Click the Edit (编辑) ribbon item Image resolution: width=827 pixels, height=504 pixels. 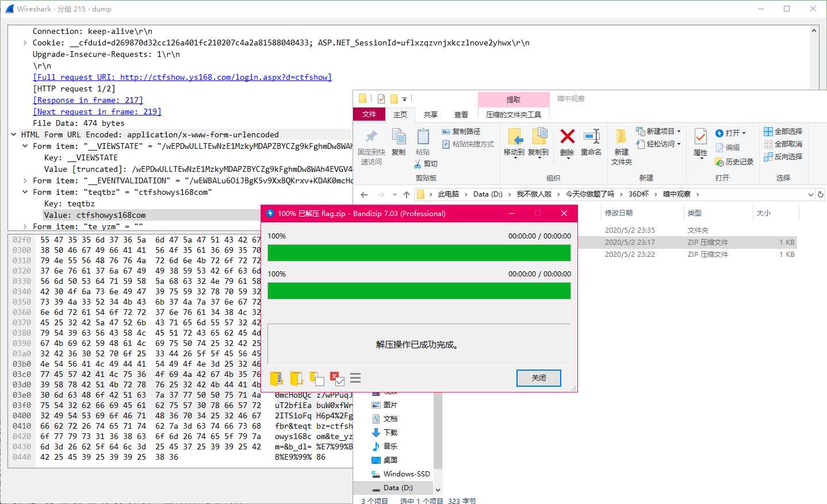pyautogui.click(x=728, y=148)
